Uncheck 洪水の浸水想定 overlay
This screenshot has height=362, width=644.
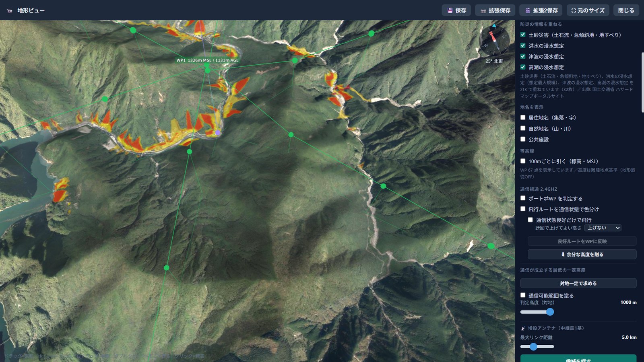523,45
